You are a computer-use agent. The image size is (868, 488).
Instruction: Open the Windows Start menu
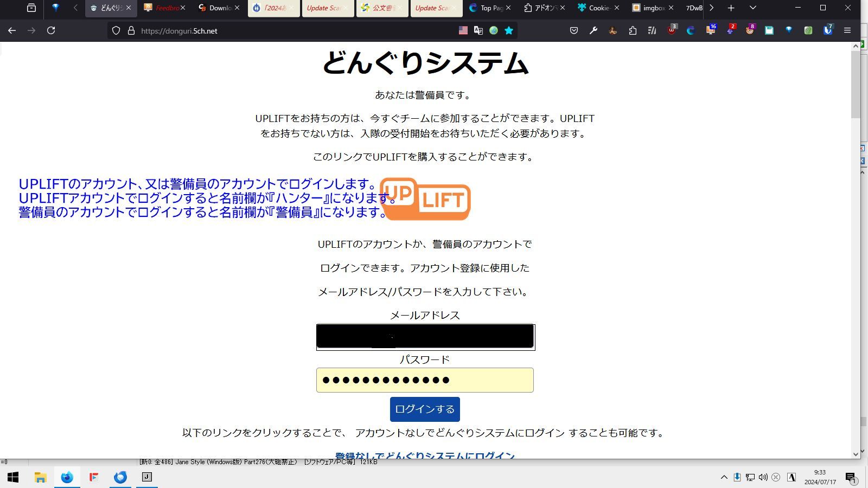pyautogui.click(x=13, y=477)
